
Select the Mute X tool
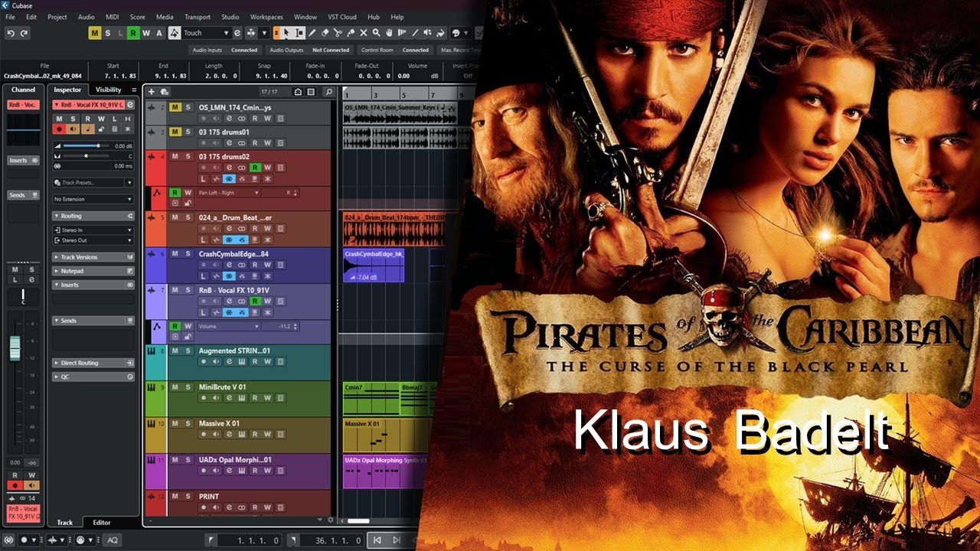pos(364,33)
